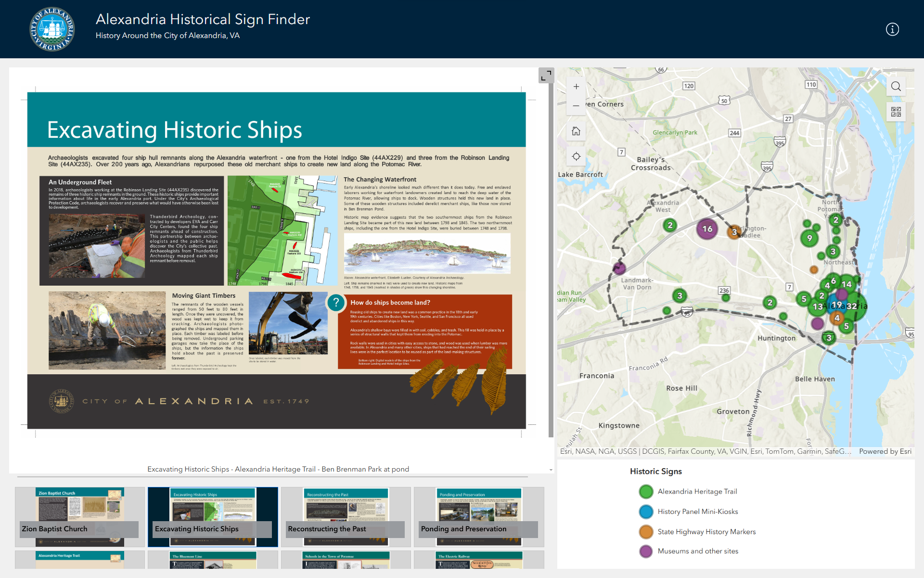The width and height of the screenshot is (924, 578).
Task: Click the Alexandria Heritage Trail green swatch
Action: coord(646,491)
